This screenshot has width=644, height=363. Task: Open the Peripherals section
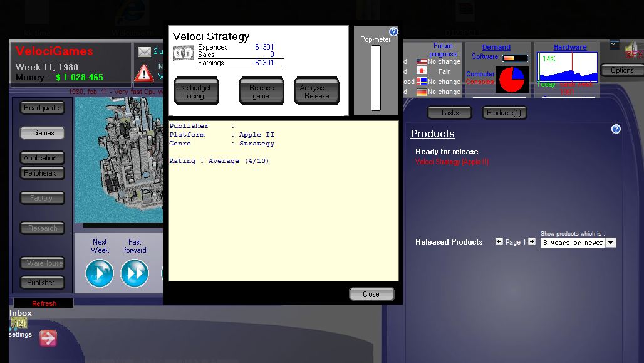tap(43, 173)
